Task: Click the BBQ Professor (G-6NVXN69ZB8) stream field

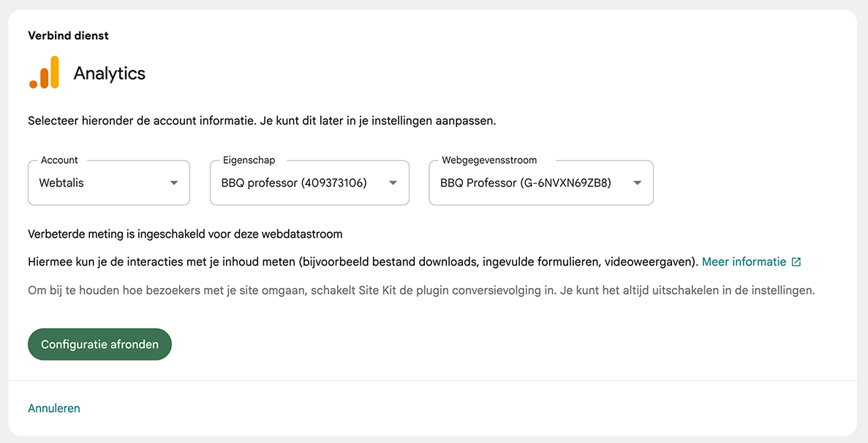Action: (540, 182)
